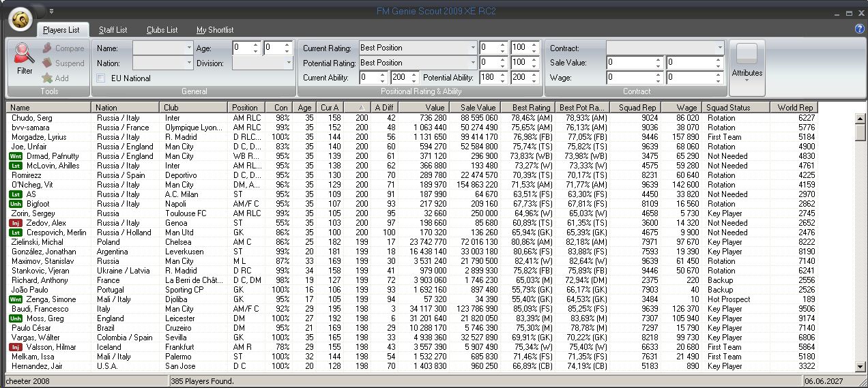Switch to the Staff List tab
868x388 pixels.
click(x=113, y=30)
